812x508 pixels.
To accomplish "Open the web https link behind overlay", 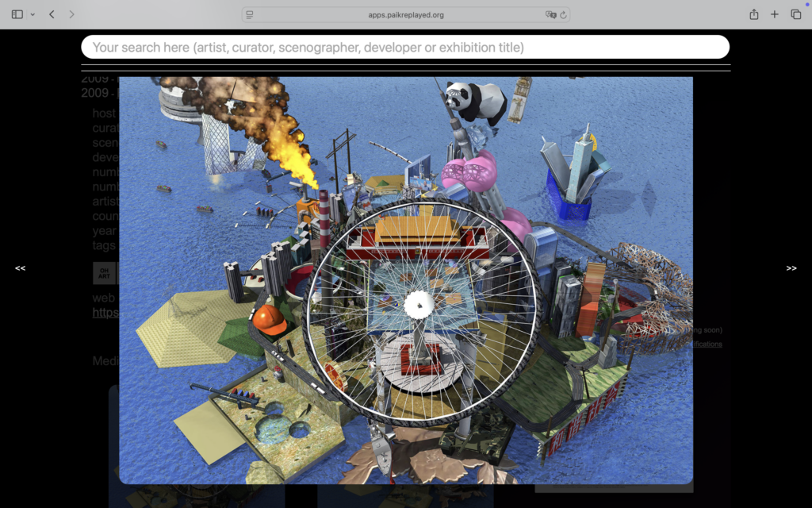I will click(x=105, y=313).
